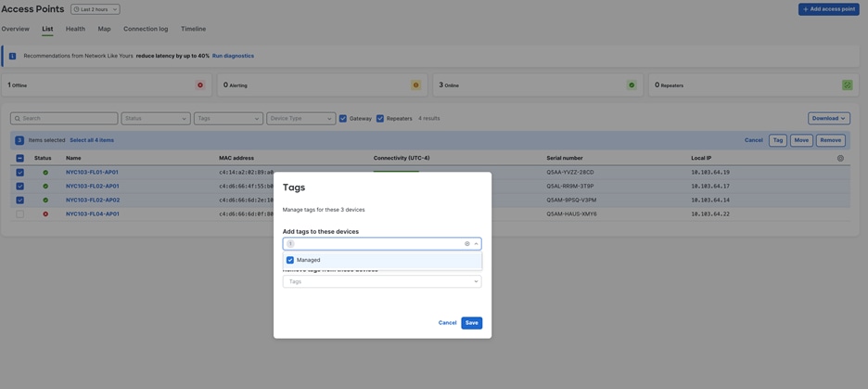The width and height of the screenshot is (868, 389).
Task: Switch to the Connection log tab
Action: click(146, 29)
